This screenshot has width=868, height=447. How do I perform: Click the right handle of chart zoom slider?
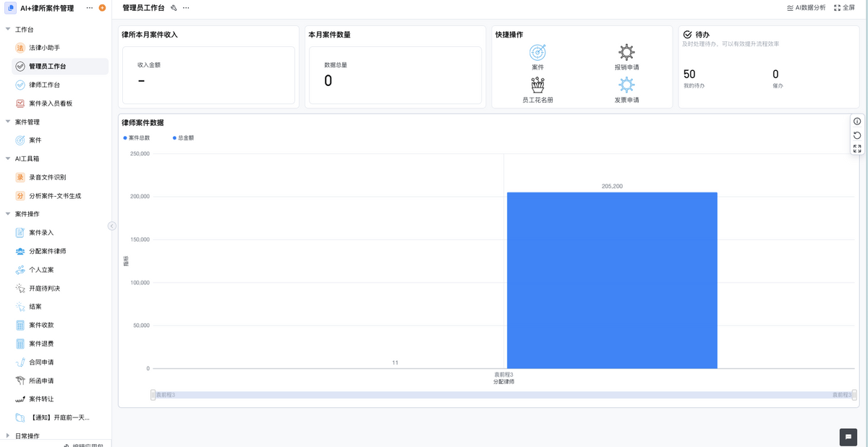(854, 395)
